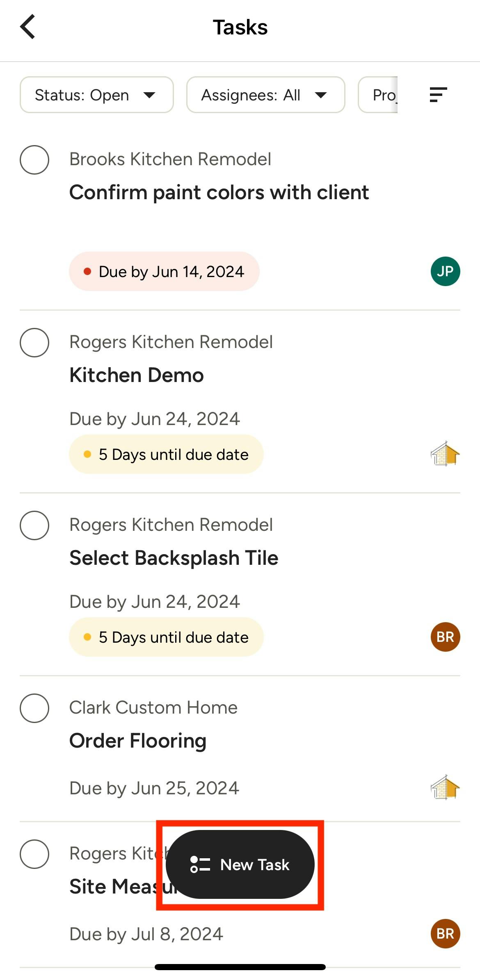
Task: Tap the red Due by Jun 14 badge
Action: click(164, 271)
